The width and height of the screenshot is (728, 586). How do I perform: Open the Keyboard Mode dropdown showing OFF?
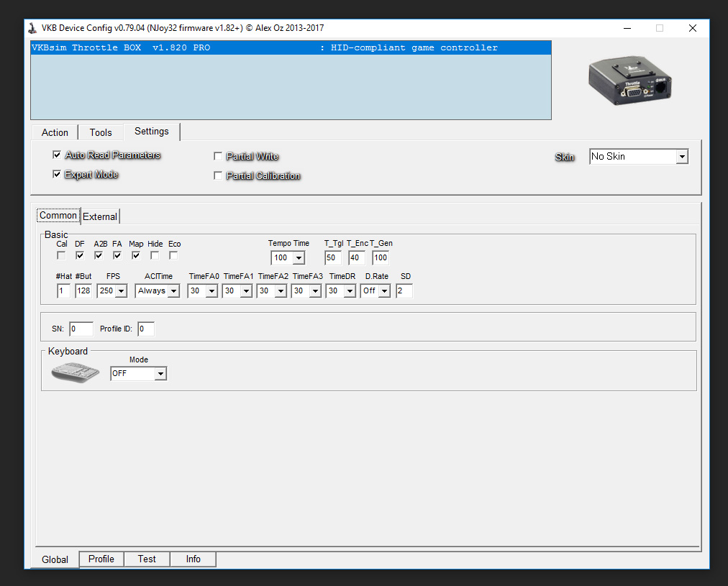pyautogui.click(x=138, y=373)
